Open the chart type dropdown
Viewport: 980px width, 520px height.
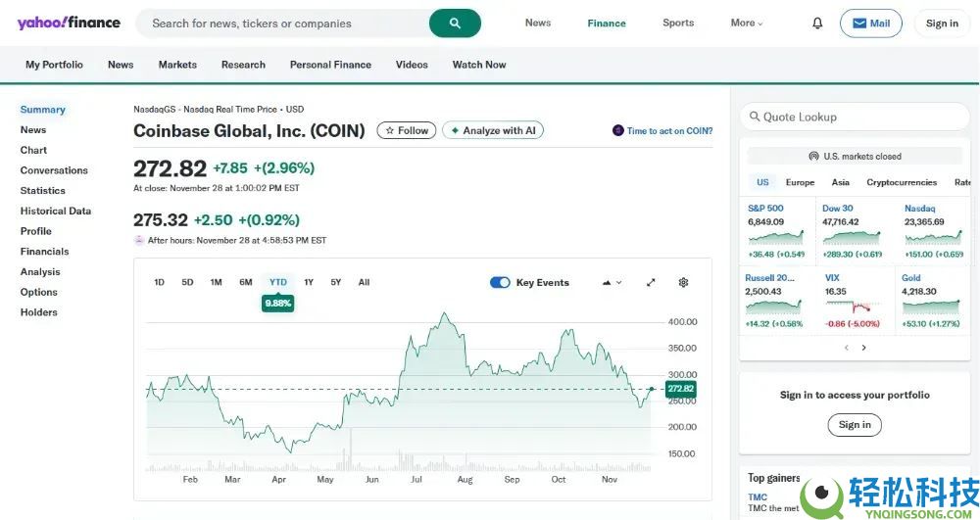coord(612,282)
